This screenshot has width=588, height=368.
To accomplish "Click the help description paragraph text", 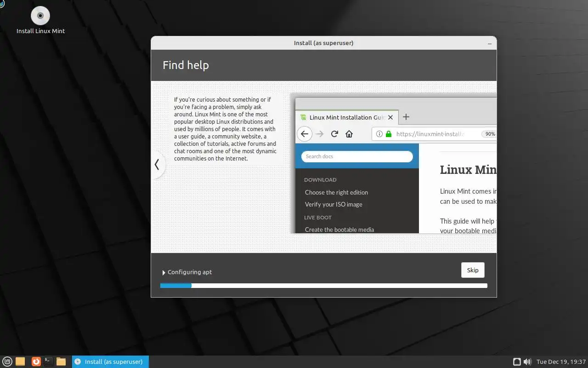I will tap(225, 129).
